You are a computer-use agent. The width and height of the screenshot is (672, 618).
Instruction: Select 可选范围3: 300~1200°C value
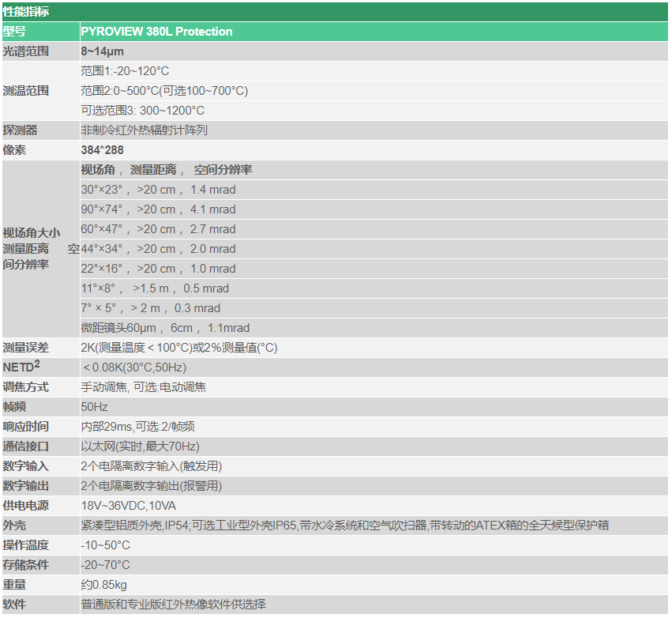point(143,110)
